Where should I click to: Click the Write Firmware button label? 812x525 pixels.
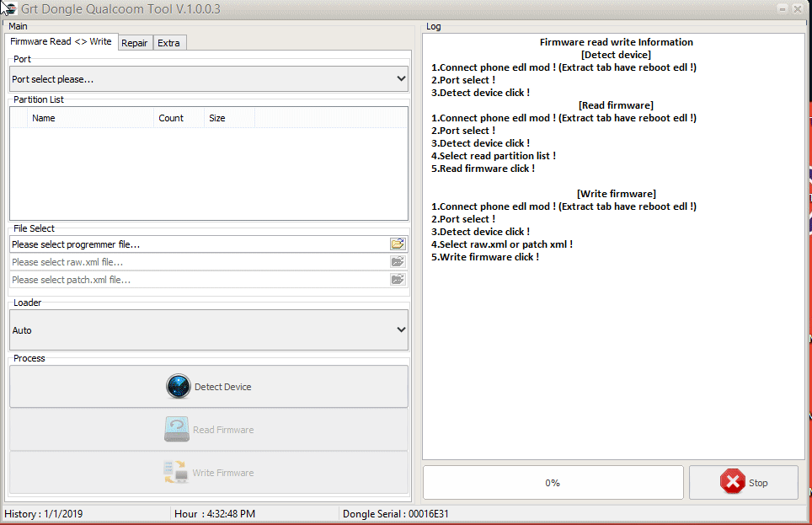223,473
